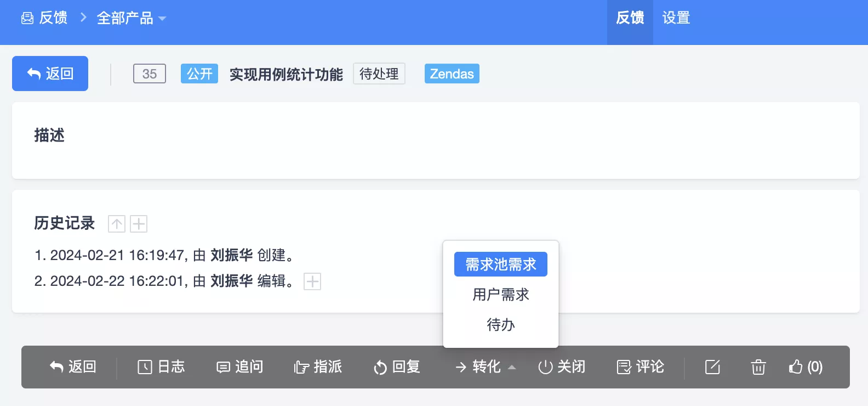Click the blue 返回 button at top
Image resolution: width=868 pixels, height=406 pixels.
pyautogui.click(x=50, y=74)
